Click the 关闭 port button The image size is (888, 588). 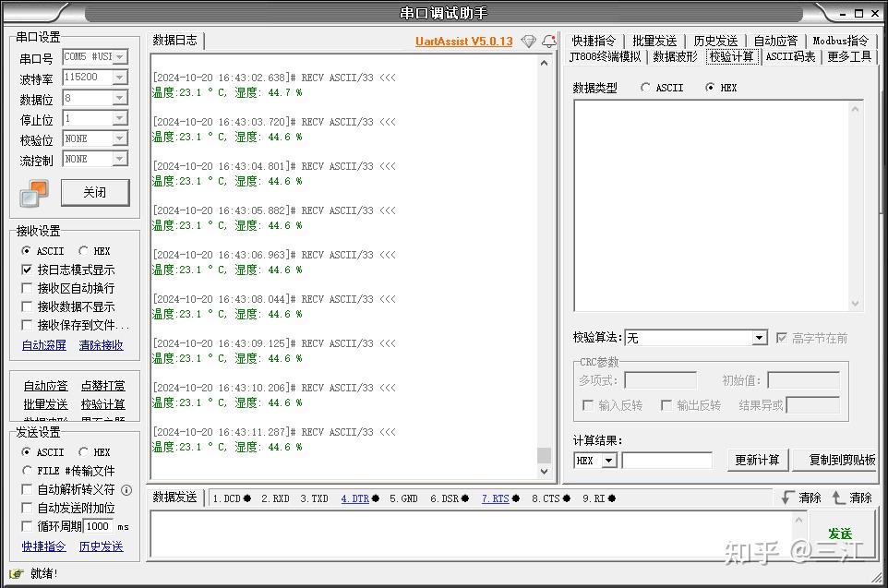coord(94,193)
